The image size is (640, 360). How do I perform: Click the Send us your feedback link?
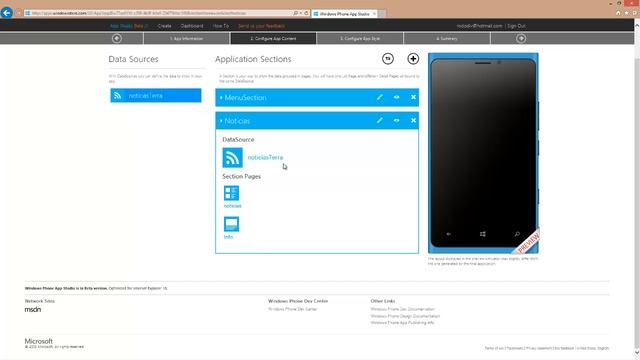pos(261,26)
